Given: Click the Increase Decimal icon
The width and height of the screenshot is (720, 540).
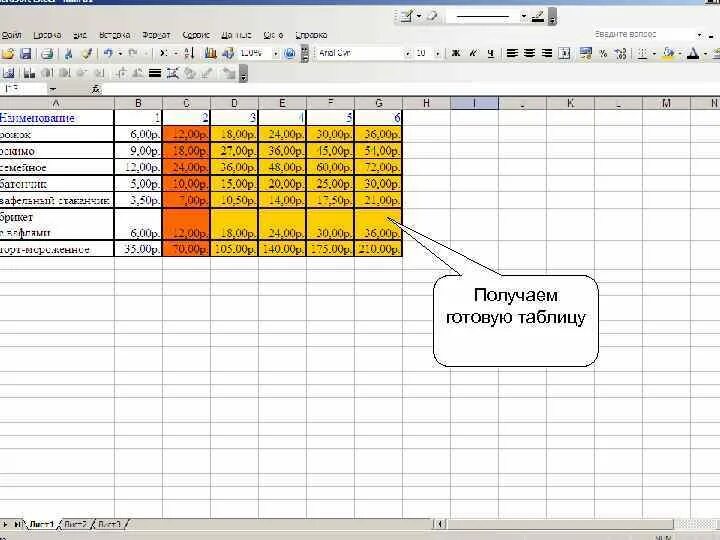Looking at the screenshot, I should tap(620, 54).
